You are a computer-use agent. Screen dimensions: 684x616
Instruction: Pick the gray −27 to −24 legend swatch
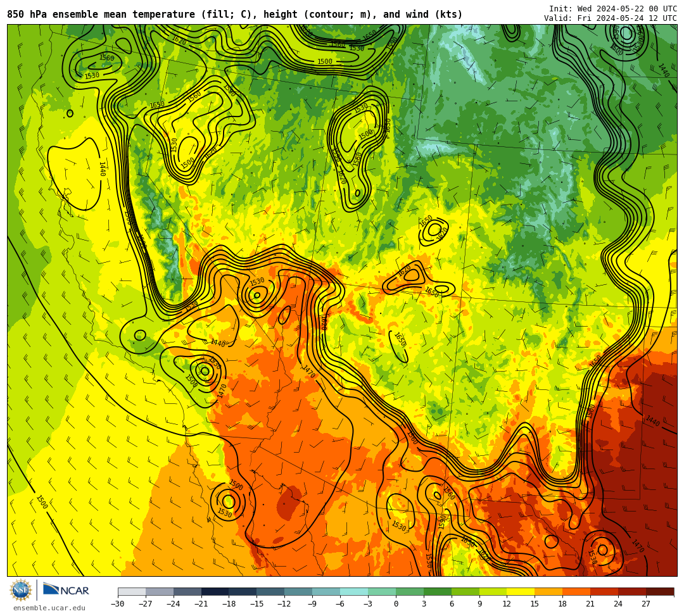coord(160,591)
